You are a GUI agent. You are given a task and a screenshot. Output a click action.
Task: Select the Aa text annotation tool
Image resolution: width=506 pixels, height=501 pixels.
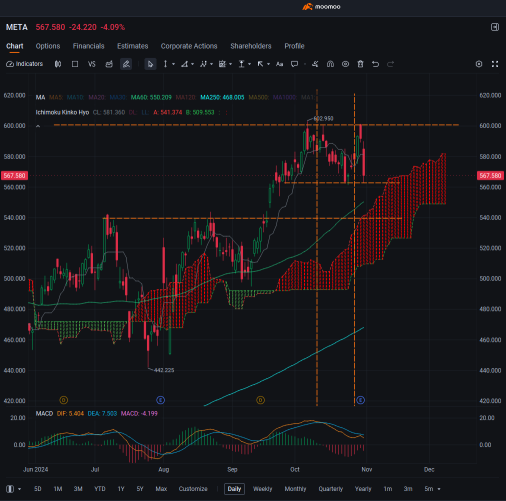pos(280,64)
